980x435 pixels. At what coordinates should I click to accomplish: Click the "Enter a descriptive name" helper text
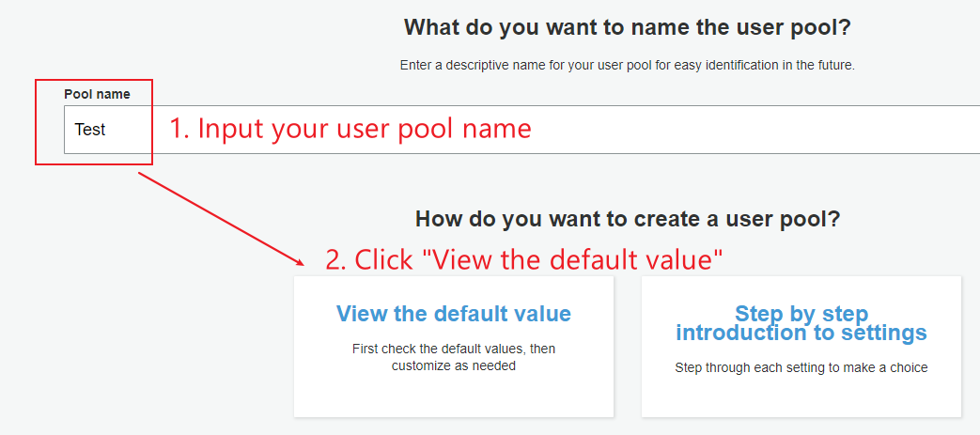pyautogui.click(x=627, y=66)
